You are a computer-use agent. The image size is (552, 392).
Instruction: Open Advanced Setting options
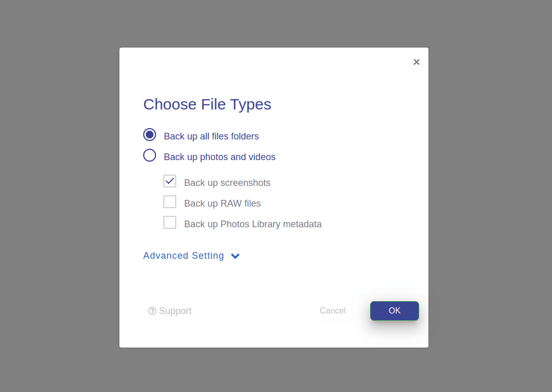click(183, 256)
